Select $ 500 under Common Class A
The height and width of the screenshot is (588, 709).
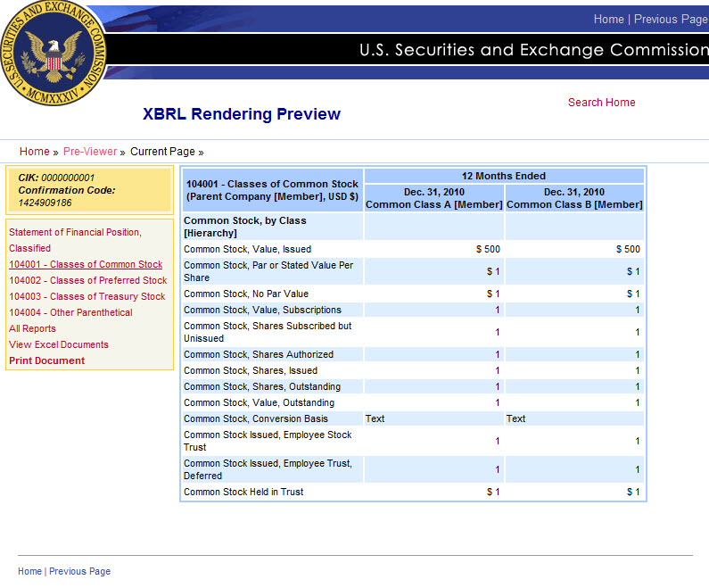click(488, 249)
